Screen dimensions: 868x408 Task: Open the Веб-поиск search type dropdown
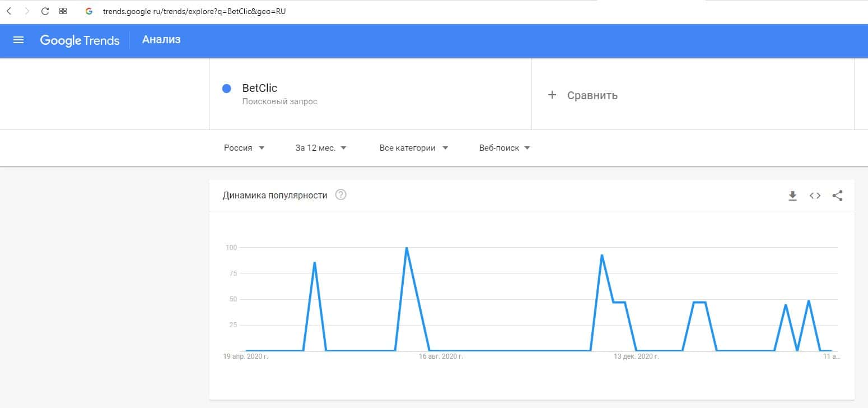click(505, 148)
